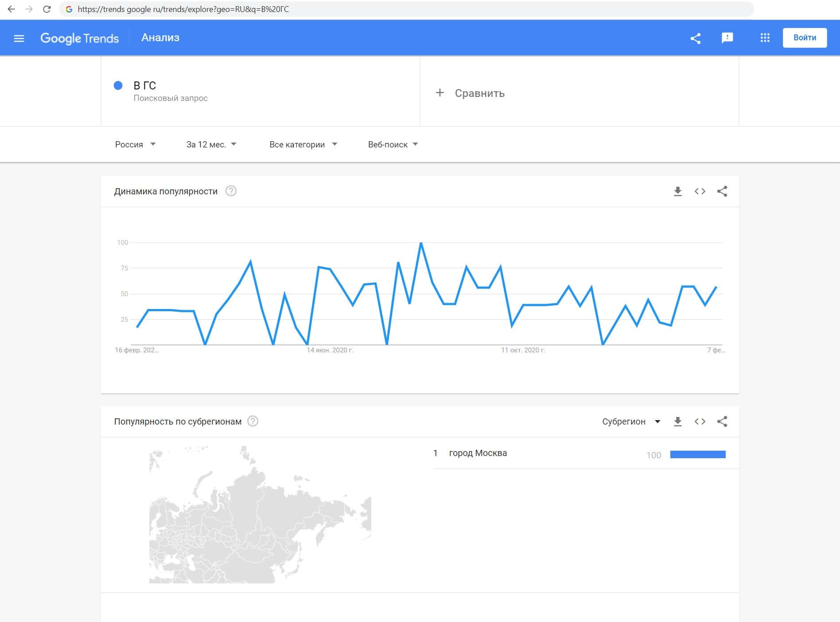Open the hamburger main menu
This screenshot has height=622, width=840.
tap(19, 38)
